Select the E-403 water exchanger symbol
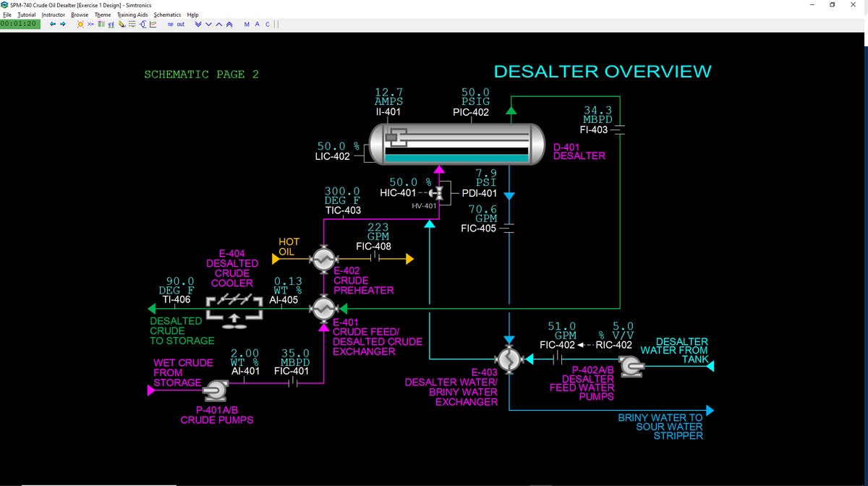 509,359
